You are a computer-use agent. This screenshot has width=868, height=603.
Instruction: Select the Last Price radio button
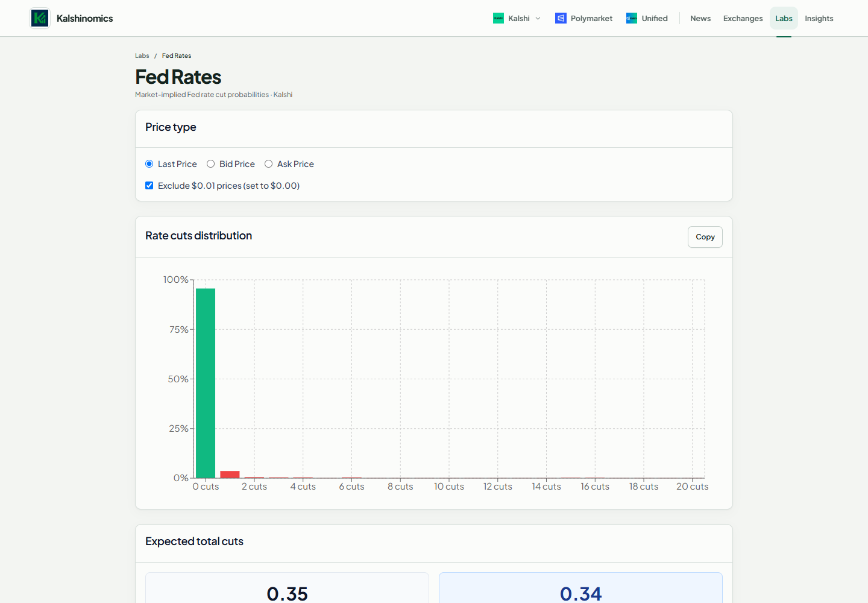point(149,164)
